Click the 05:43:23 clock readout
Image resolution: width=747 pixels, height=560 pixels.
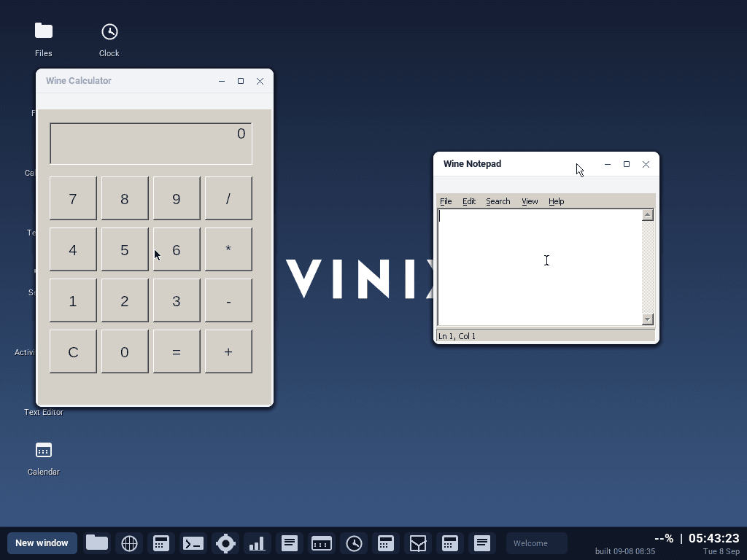point(713,538)
